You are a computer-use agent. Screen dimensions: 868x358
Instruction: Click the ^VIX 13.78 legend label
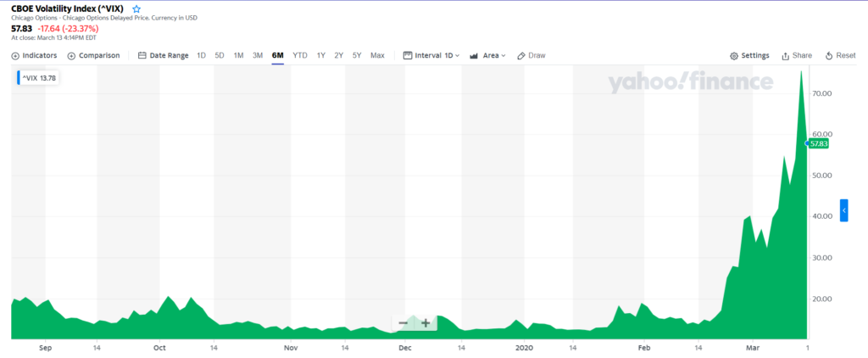pyautogui.click(x=37, y=78)
